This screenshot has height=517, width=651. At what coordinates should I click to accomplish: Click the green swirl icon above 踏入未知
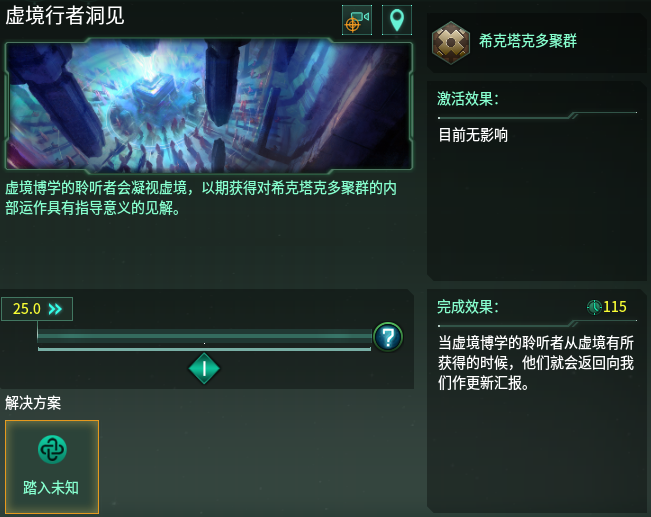coord(52,451)
